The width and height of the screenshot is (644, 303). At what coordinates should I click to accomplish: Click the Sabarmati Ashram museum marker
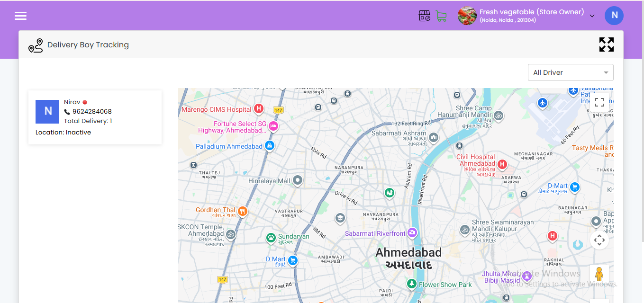point(433,138)
